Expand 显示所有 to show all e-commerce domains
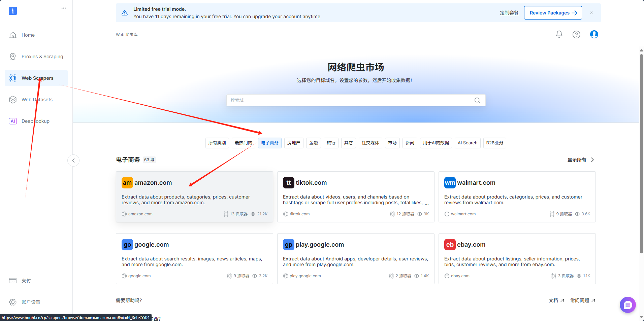The height and width of the screenshot is (321, 644). point(578,159)
